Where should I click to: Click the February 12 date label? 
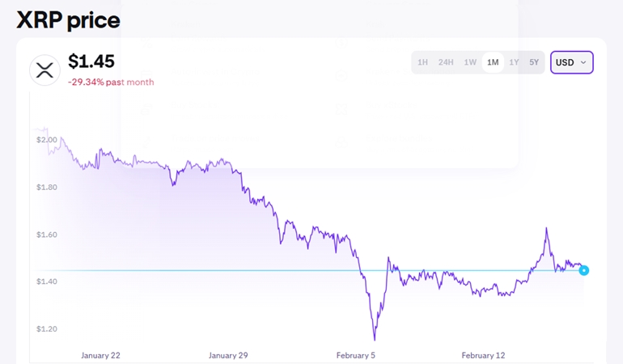tap(483, 355)
